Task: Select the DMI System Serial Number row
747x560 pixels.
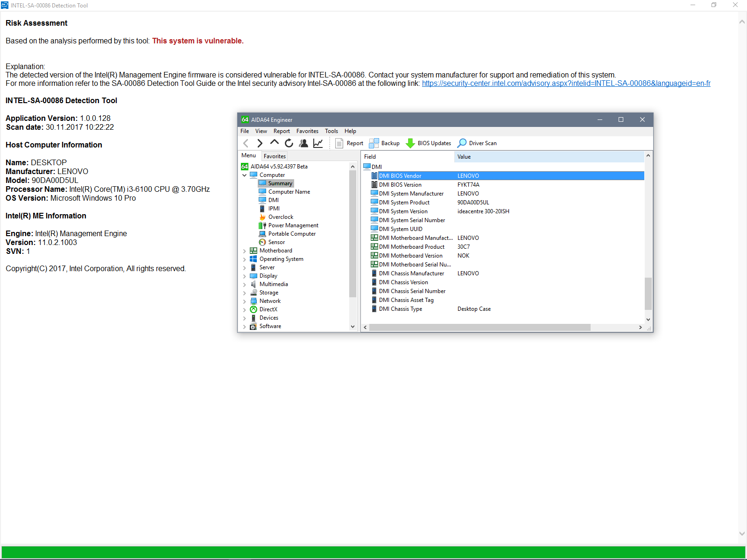Action: click(x=507, y=220)
